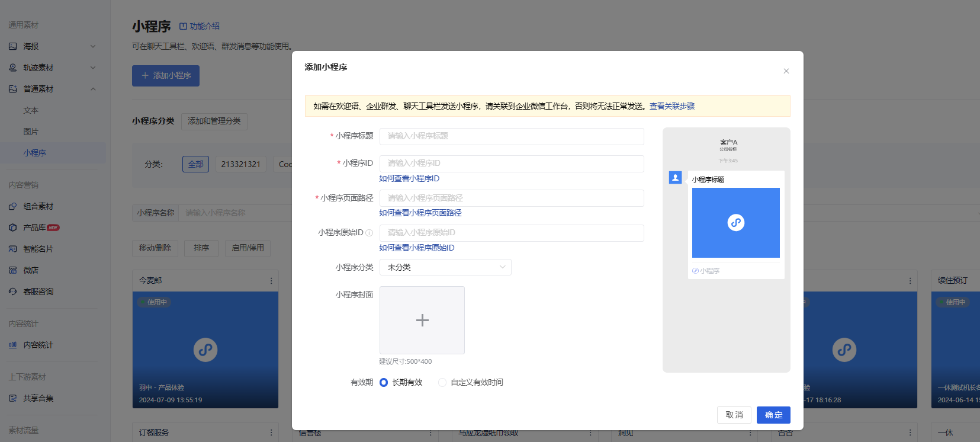
Task: Click the 产品库 sidebar icon
Action: [x=13, y=228]
